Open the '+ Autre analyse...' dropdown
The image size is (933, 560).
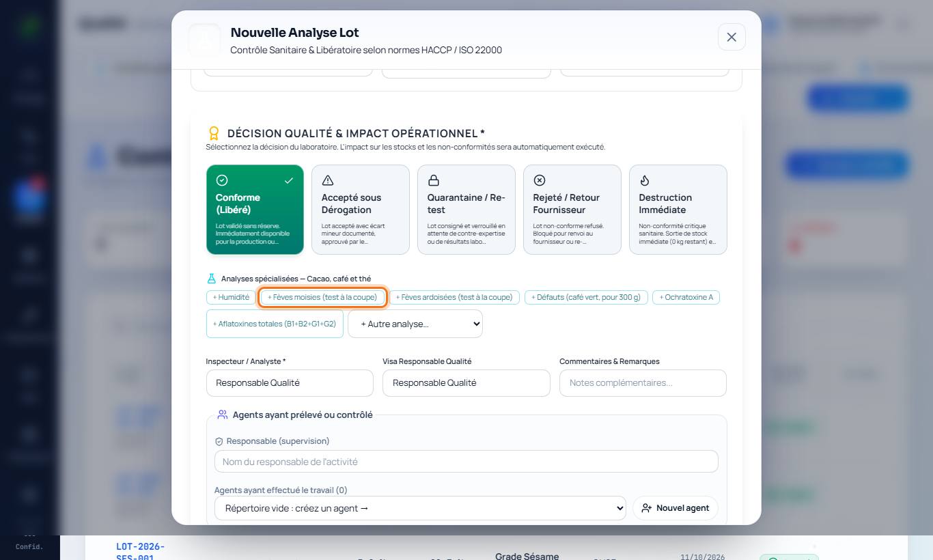415,324
